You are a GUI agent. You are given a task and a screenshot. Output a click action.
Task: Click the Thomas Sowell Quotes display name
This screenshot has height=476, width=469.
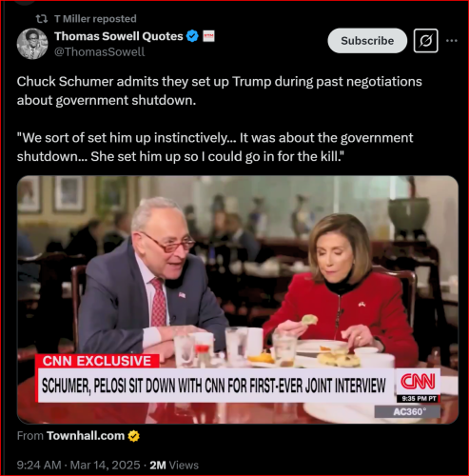point(119,36)
